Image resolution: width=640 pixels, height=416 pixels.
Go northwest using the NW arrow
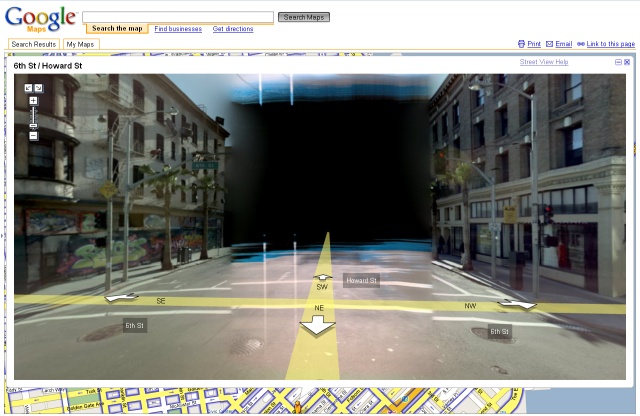[x=517, y=304]
